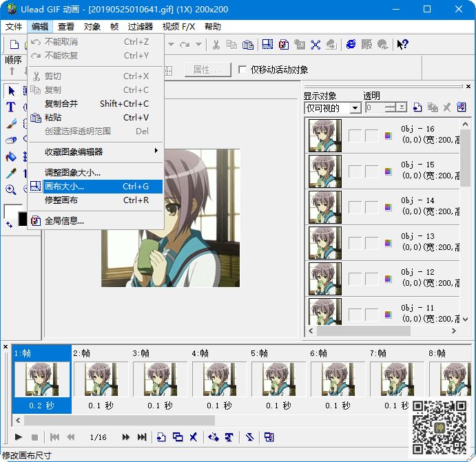Toggle first checkbox of Obj - 15
476x462 pixels.
pyautogui.click(x=355, y=171)
